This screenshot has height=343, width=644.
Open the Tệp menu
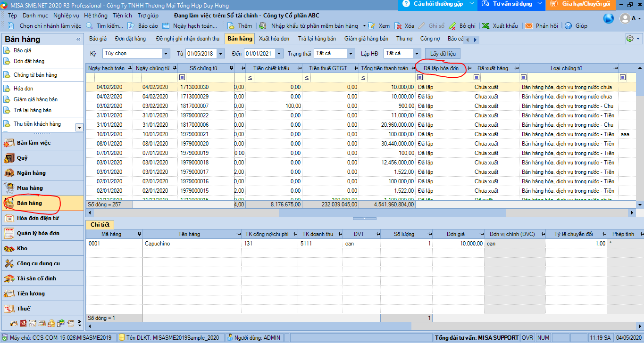click(12, 16)
